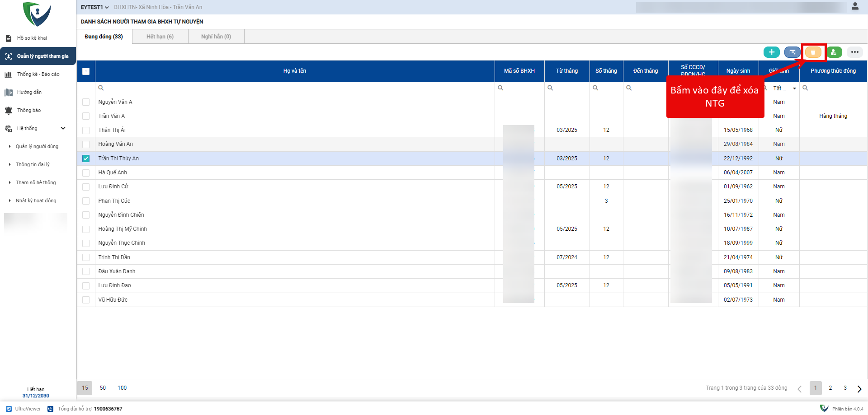Switch to the Hết hạn (6) tab

[160, 37]
